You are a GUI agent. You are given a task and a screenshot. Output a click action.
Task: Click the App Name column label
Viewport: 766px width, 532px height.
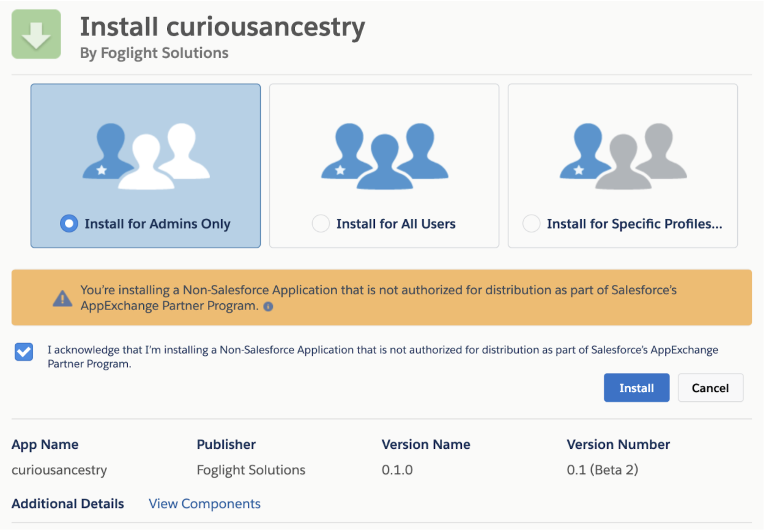click(45, 445)
